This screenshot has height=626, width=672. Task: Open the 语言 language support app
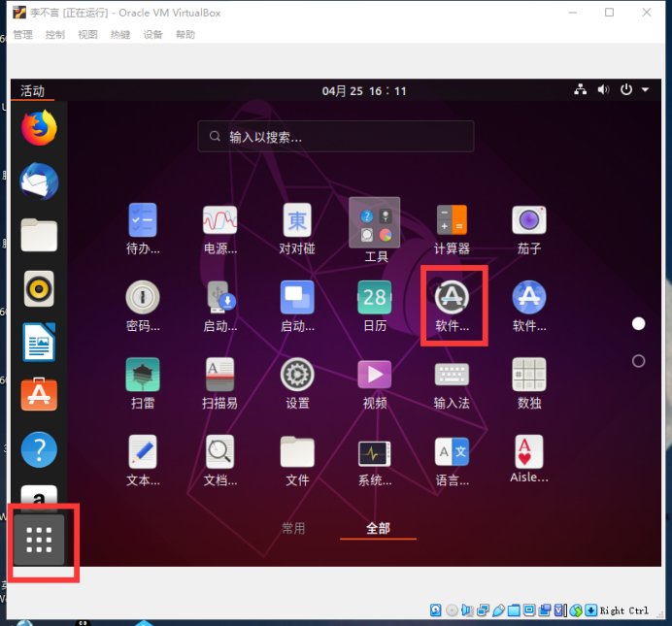click(452, 461)
